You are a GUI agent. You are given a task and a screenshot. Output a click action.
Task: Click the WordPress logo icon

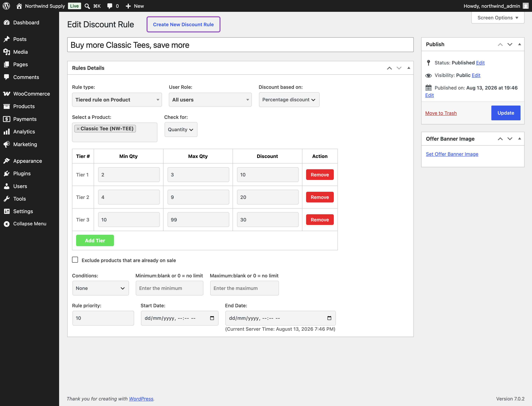click(6, 6)
